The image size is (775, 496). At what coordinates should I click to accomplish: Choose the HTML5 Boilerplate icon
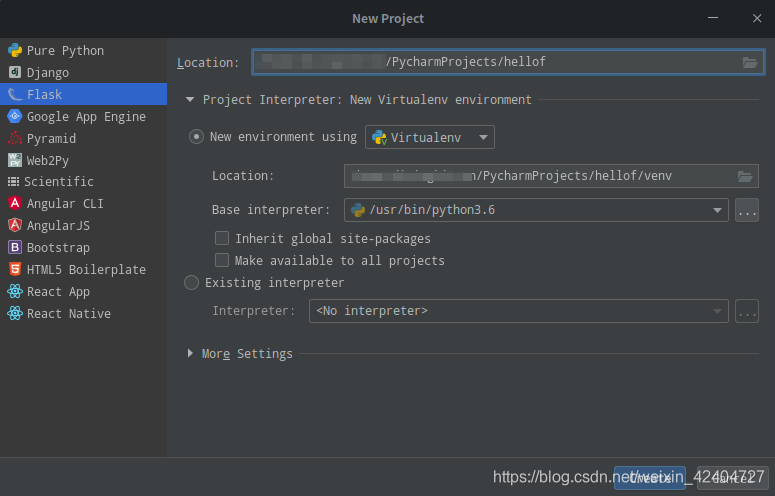[15, 269]
